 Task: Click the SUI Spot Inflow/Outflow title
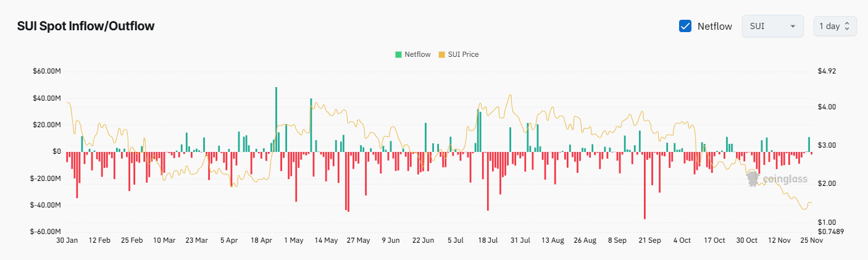86,26
